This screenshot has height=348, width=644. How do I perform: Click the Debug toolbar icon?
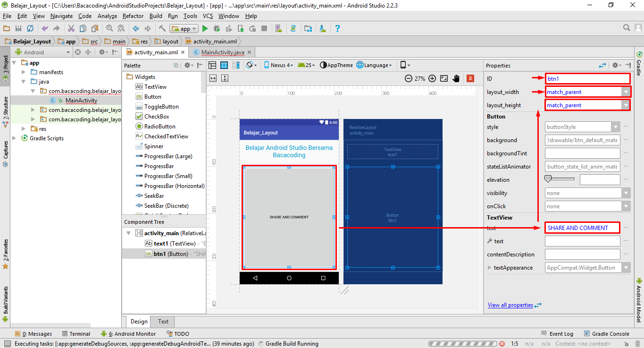click(217, 28)
